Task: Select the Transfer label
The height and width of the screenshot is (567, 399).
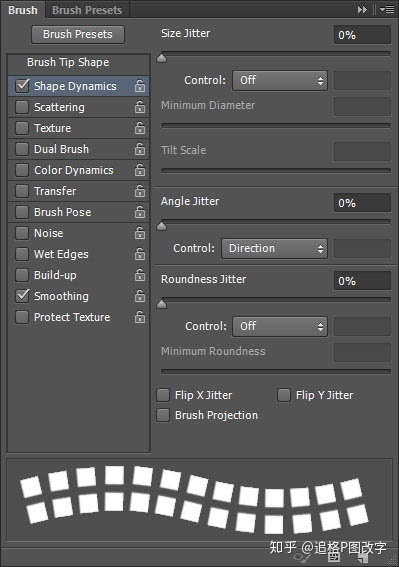Action: [55, 191]
